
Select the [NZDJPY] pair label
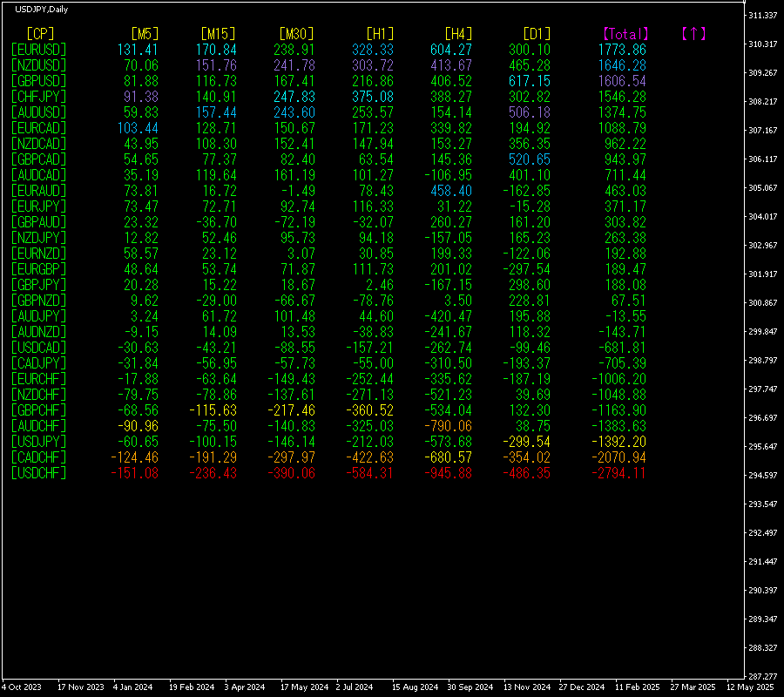click(x=38, y=238)
